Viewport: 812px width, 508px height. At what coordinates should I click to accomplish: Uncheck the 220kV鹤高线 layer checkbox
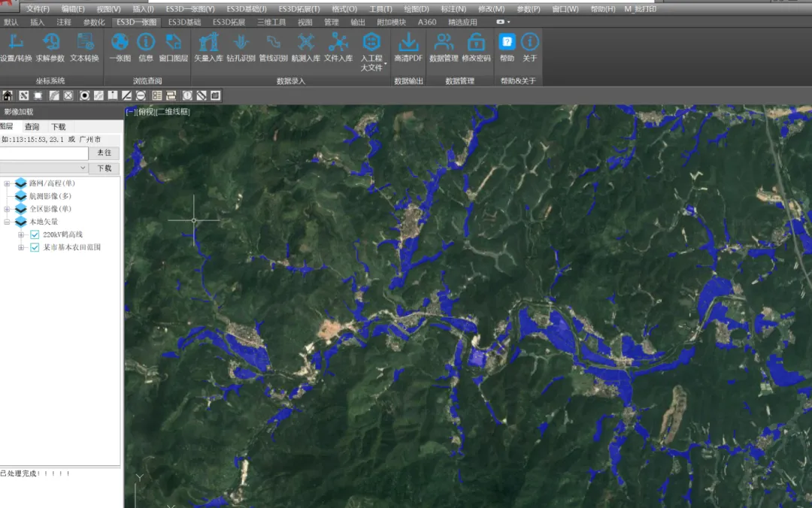tap(35, 234)
